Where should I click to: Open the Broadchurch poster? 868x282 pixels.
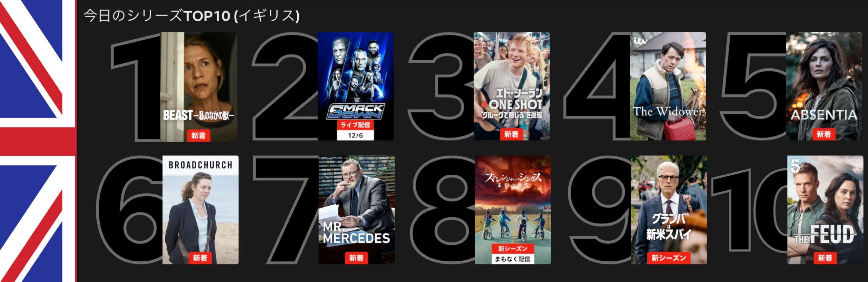tap(200, 210)
